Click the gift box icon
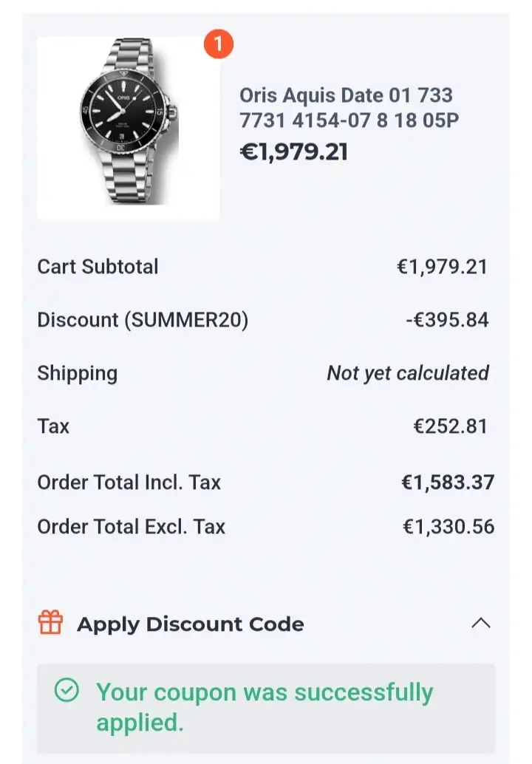The height and width of the screenshot is (764, 532). (51, 623)
